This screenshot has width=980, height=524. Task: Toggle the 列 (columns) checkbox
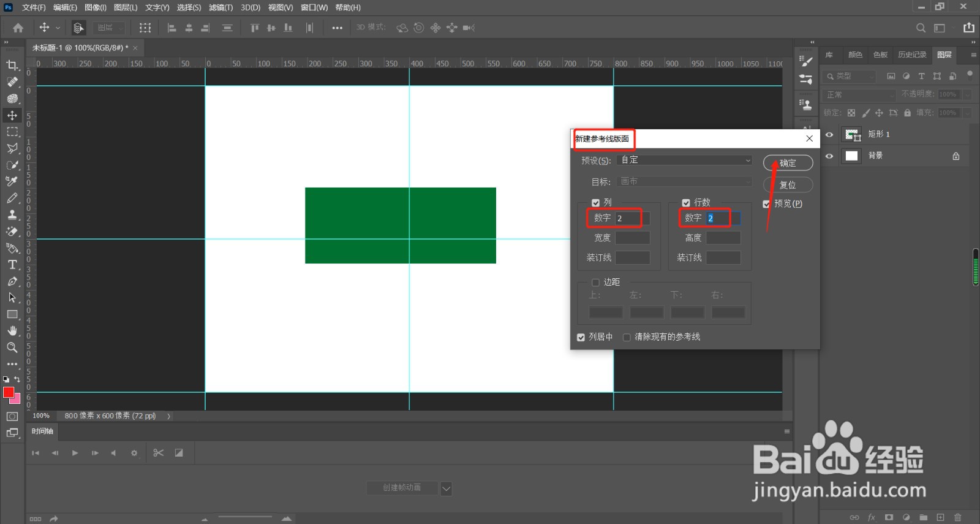[595, 203]
